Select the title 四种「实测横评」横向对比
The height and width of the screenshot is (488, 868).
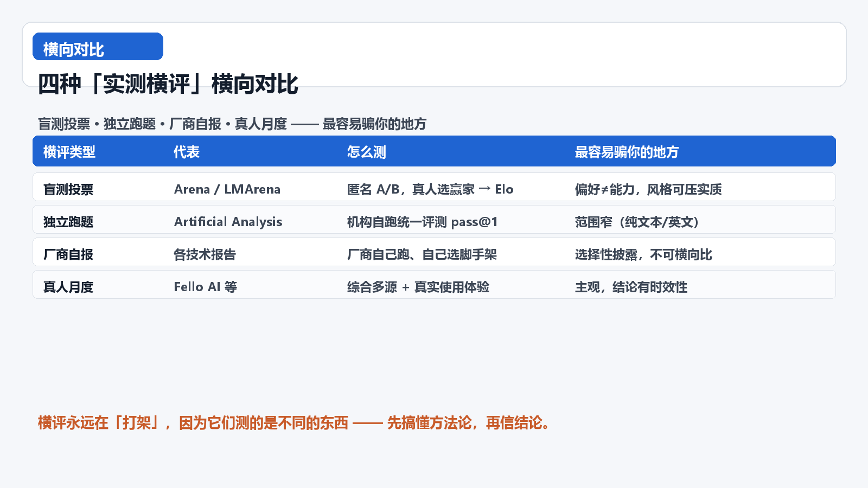point(168,84)
